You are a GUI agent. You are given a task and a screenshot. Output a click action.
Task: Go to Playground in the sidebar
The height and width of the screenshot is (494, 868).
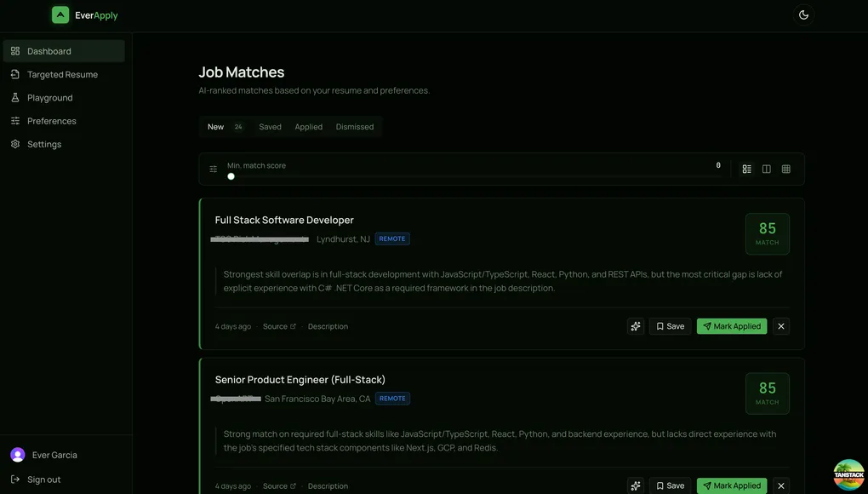coord(49,98)
